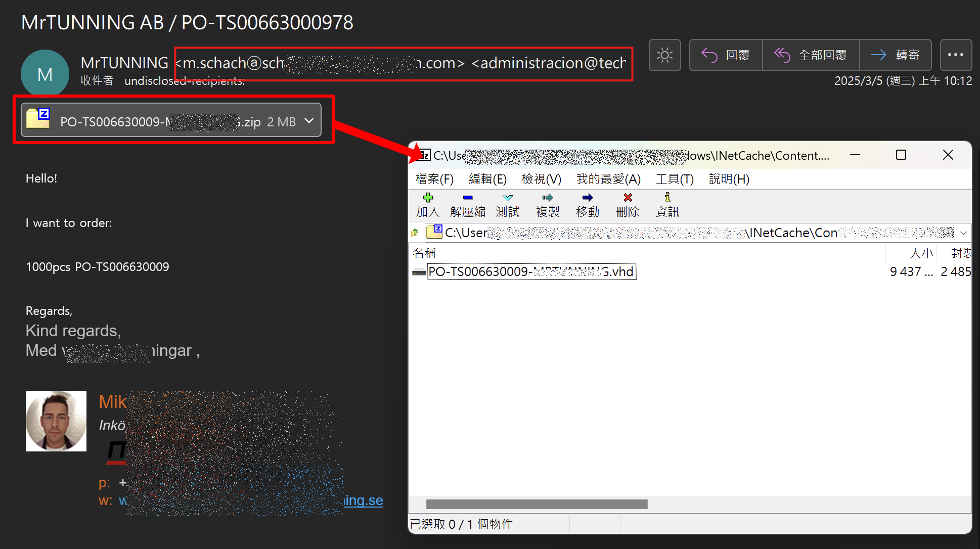Maximize the 7-Zip window

pos(901,155)
